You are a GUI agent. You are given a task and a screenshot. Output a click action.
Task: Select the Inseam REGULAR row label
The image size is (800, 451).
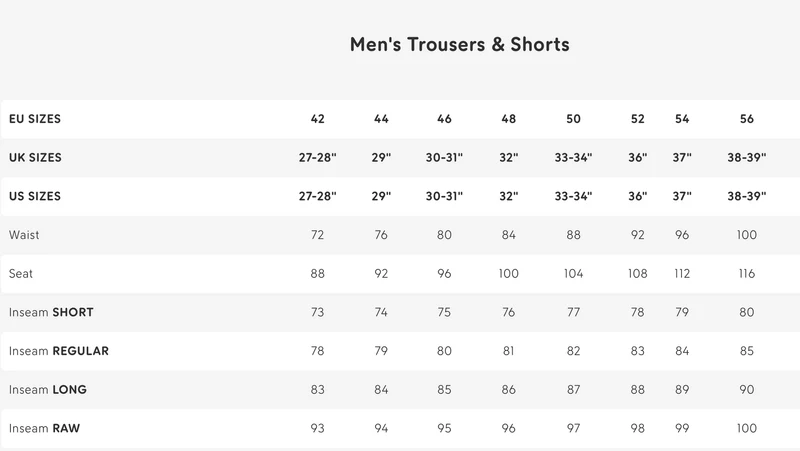click(59, 351)
